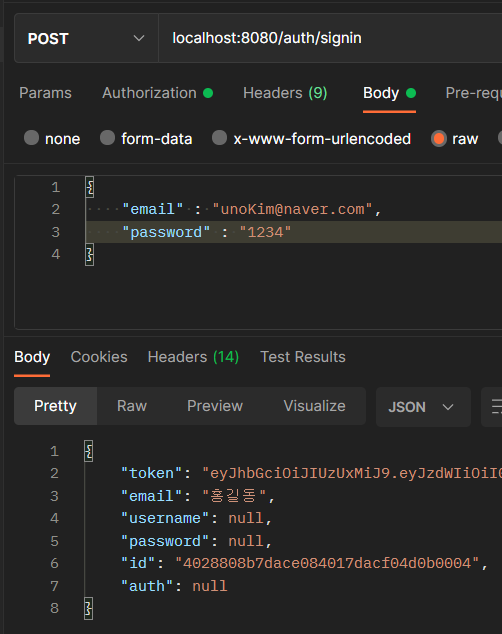Screen dimensions: 502x634
Task: Select the raw body radio button
Action: [x=439, y=139]
